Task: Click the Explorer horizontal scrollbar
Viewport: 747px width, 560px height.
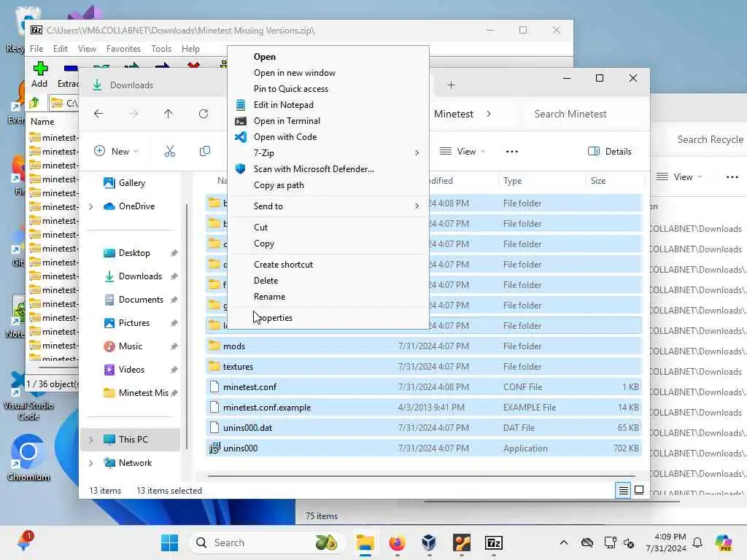Action: 421,475
